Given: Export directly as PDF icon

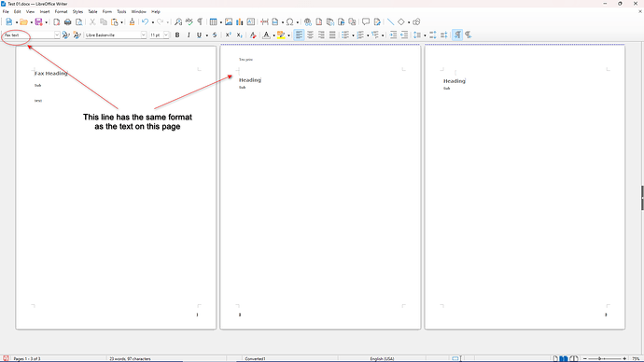Looking at the screenshot, I should (57, 21).
